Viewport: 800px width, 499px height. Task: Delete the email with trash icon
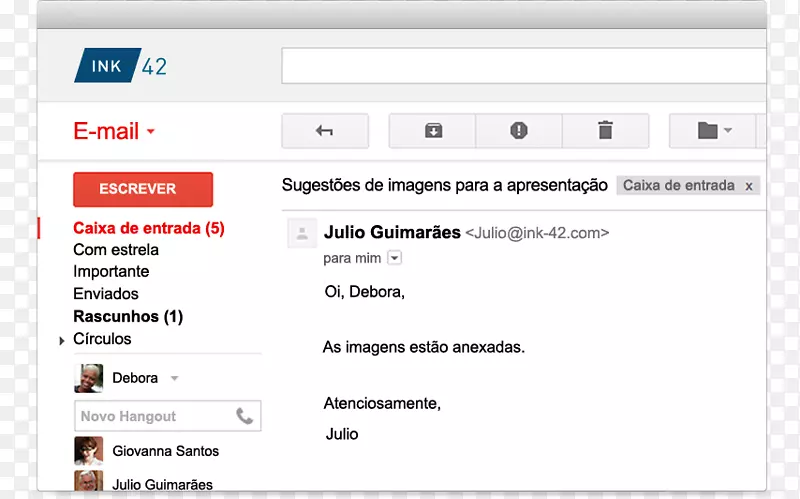coord(605,131)
